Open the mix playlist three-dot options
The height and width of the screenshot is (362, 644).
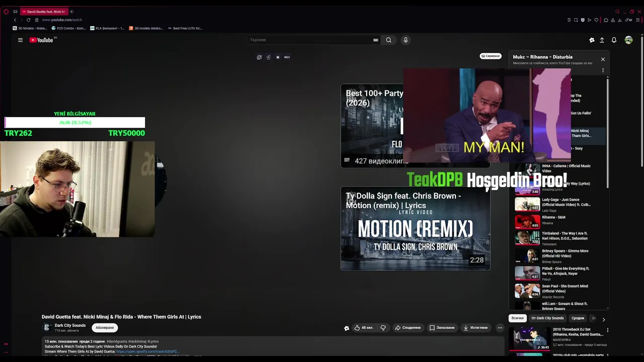[x=603, y=70]
